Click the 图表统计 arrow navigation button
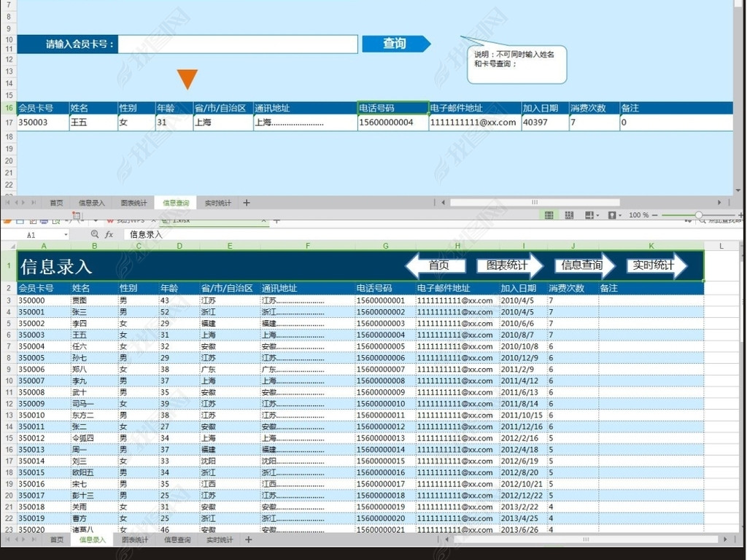Viewport: 747px width, 560px height. coord(509,265)
